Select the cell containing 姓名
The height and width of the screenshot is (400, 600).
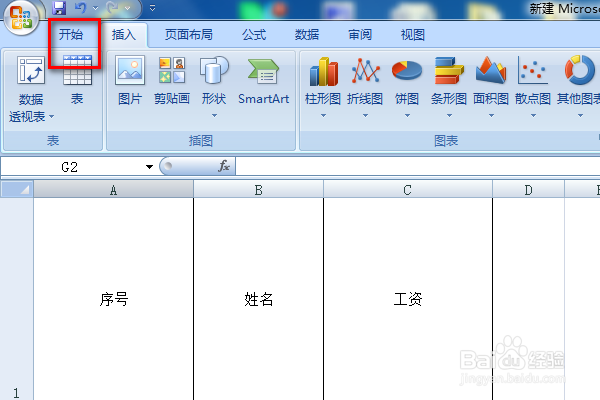point(259,299)
